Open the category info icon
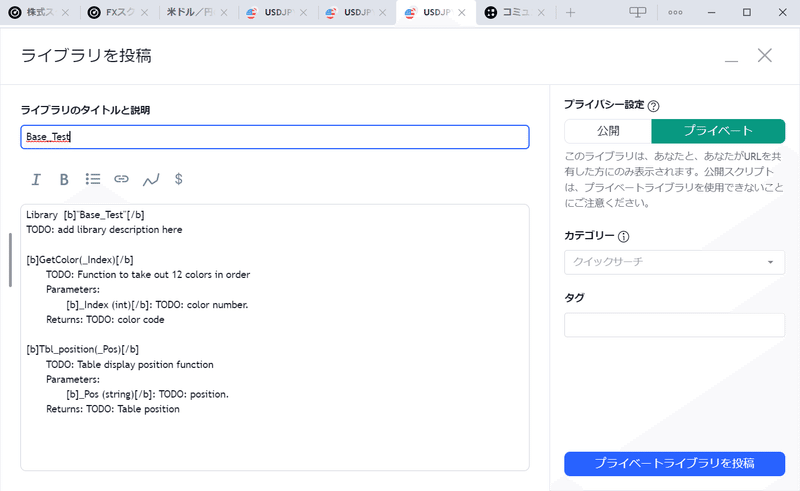Viewport: 800px width, 491px height. 623,236
